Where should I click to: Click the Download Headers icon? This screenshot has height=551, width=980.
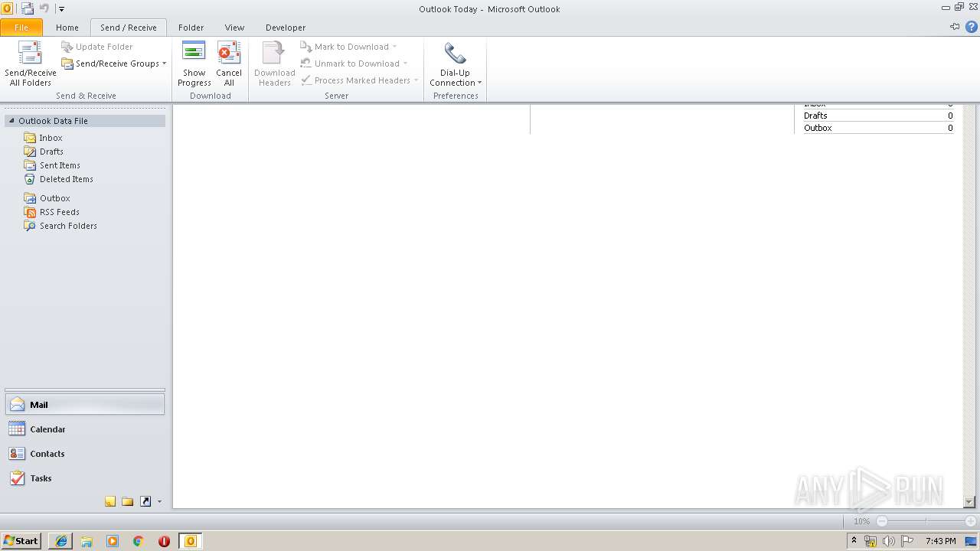pos(274,64)
